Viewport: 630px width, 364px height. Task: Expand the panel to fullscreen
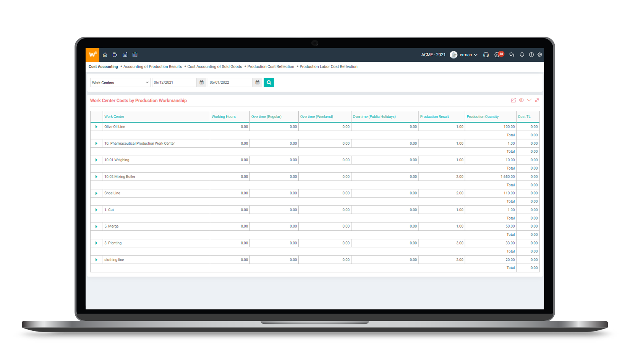point(537,100)
